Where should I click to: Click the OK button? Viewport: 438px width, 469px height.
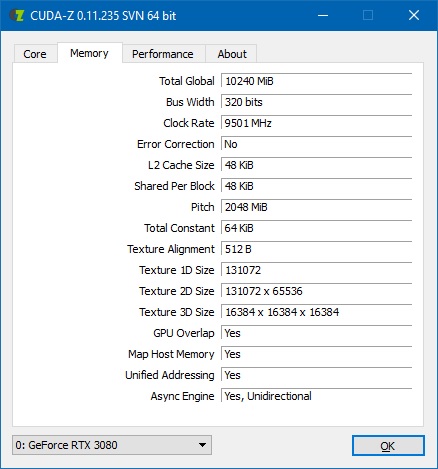(388, 446)
